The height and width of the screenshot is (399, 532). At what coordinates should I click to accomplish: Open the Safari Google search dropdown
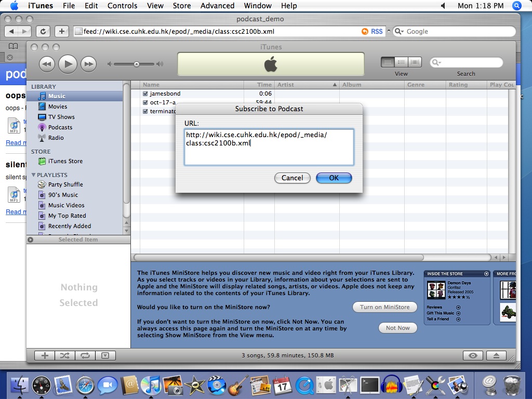coord(400,32)
